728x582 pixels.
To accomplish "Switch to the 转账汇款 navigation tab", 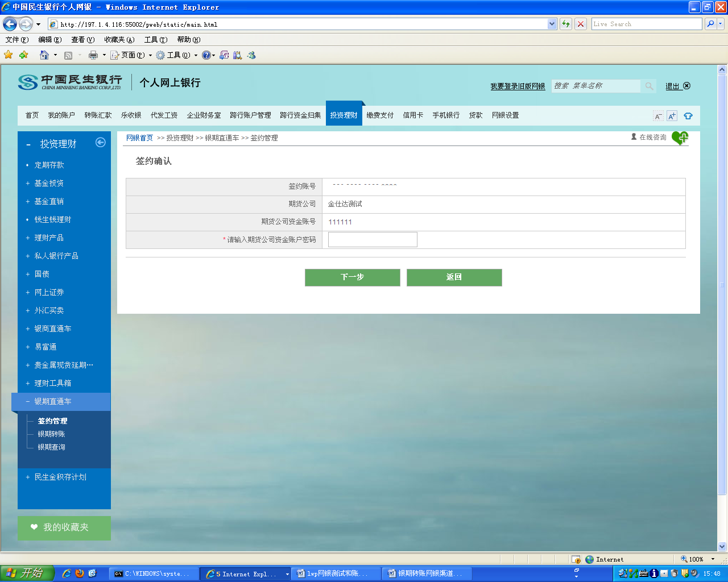I will pos(98,115).
